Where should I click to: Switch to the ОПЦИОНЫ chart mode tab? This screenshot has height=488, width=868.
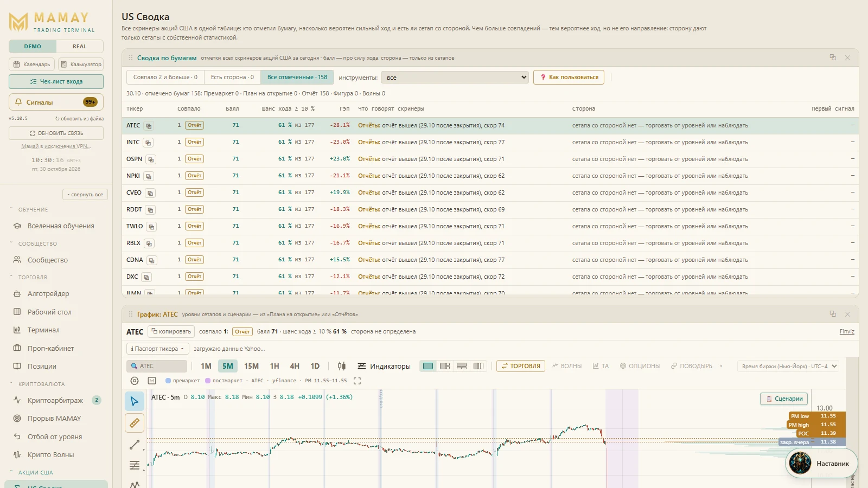pyautogui.click(x=640, y=366)
